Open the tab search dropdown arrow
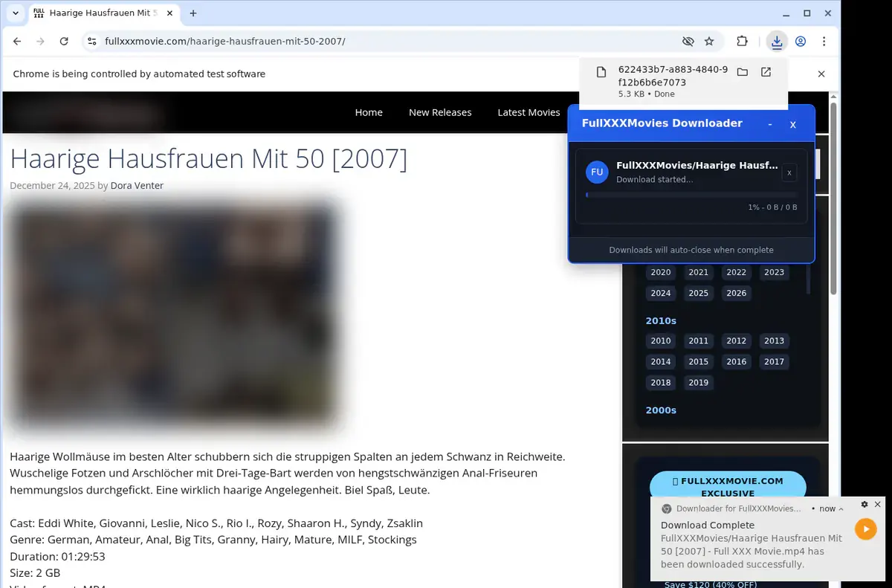This screenshot has height=588, width=892. click(16, 13)
